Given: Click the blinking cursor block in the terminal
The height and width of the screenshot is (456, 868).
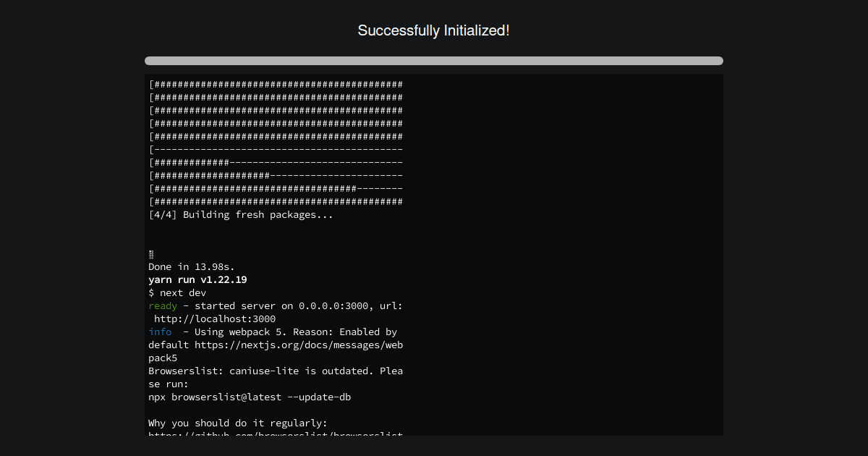Looking at the screenshot, I should pyautogui.click(x=150, y=254).
